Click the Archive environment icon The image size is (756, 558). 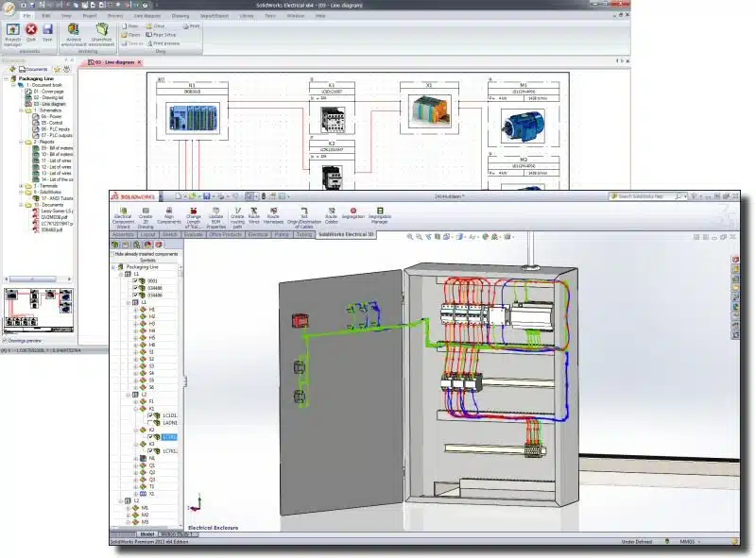click(x=74, y=32)
